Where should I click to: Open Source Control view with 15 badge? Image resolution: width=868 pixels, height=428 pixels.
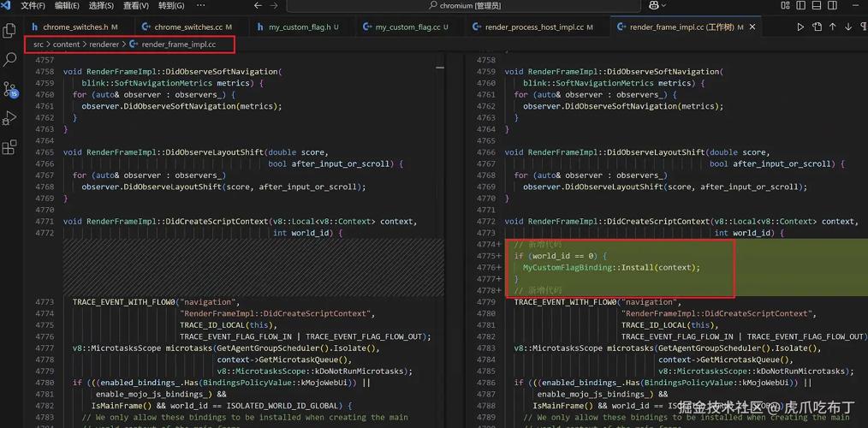click(x=10, y=90)
